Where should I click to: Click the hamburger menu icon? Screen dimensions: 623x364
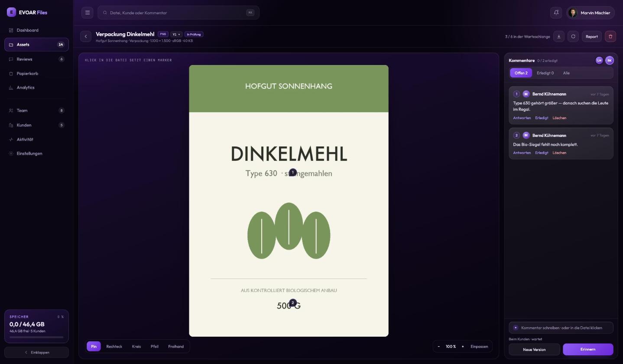88,13
